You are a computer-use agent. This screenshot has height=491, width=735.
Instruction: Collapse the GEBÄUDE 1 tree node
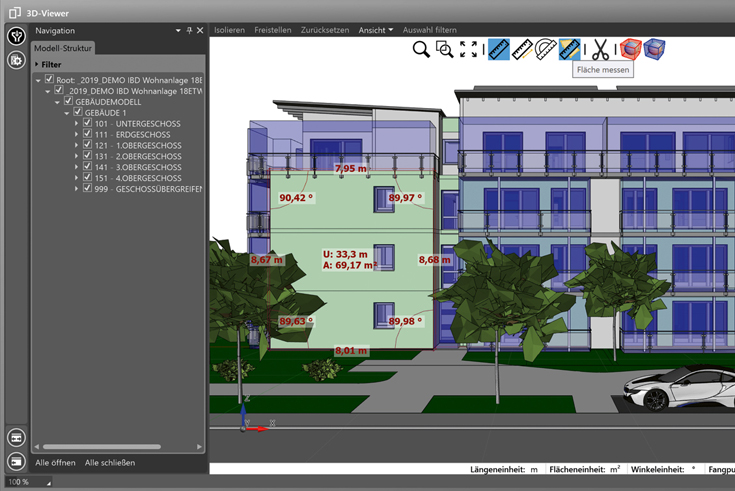67,113
